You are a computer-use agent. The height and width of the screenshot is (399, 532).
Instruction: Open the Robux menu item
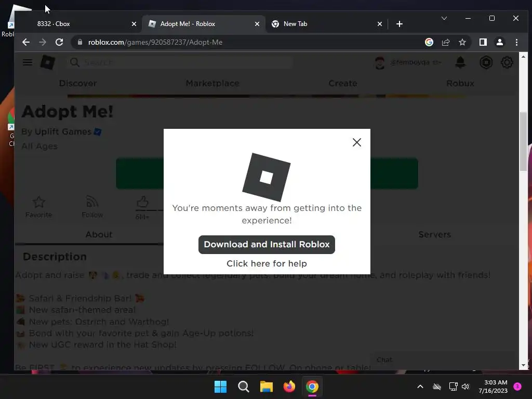(x=460, y=83)
